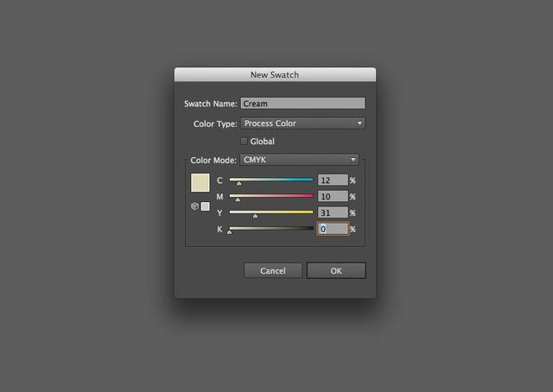Click the Black K slider track
This screenshot has width=553, height=392.
point(271,228)
